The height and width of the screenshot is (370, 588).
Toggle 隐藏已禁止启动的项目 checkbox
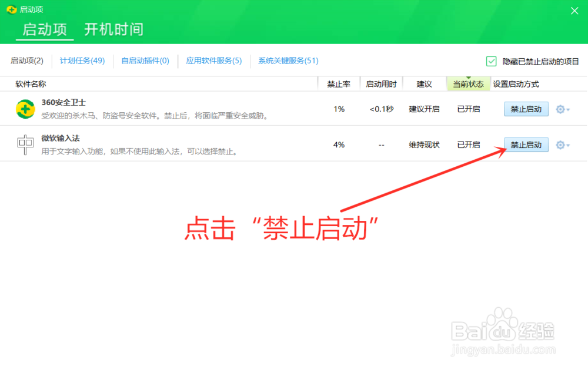pos(491,61)
